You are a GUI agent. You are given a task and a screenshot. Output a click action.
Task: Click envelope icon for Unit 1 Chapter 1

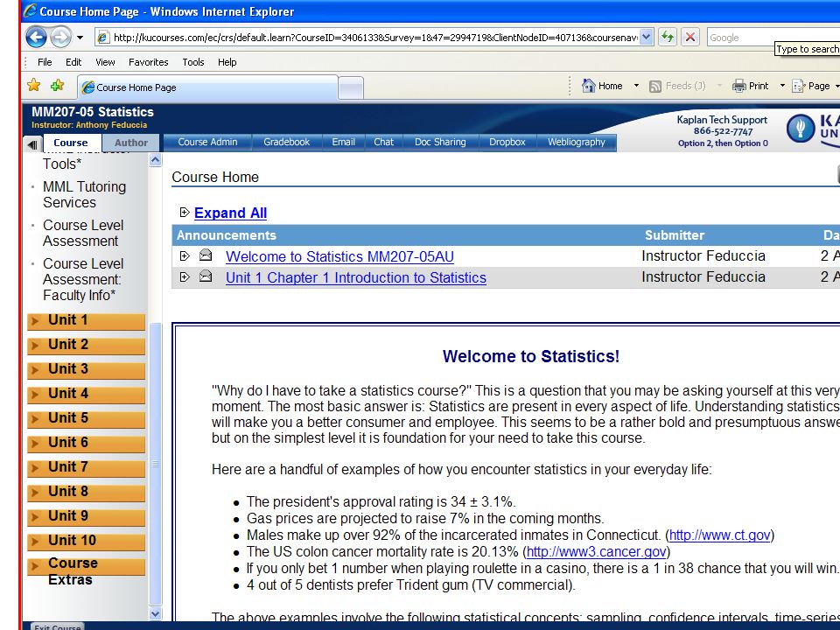pyautogui.click(x=206, y=276)
